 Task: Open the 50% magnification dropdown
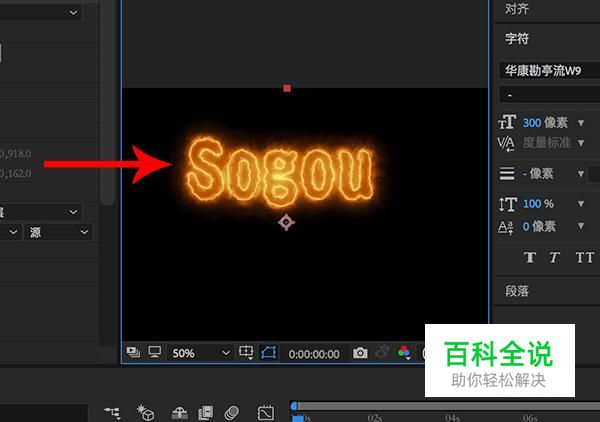pos(201,353)
